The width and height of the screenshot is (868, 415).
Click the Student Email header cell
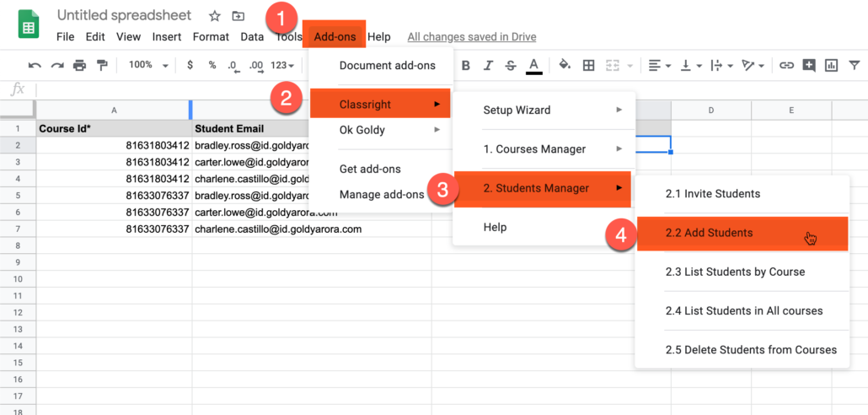(x=251, y=128)
